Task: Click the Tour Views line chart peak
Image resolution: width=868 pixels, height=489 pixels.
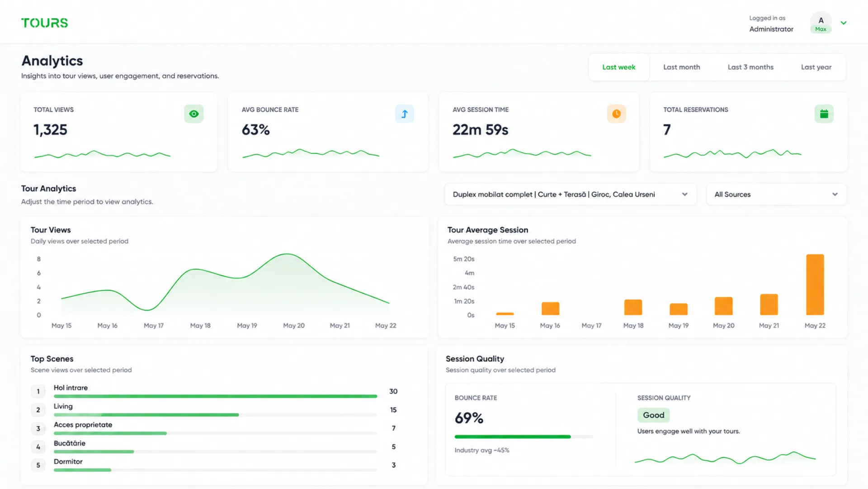Action: point(287,254)
